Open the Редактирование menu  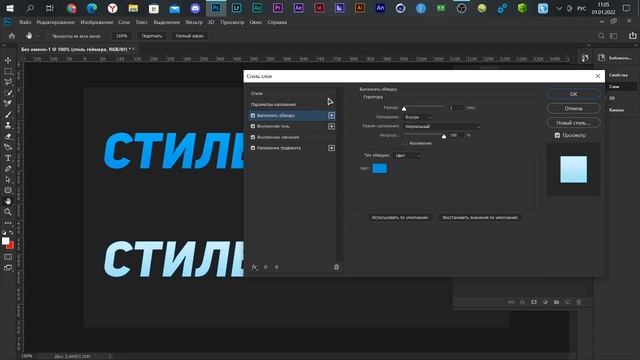pos(56,22)
